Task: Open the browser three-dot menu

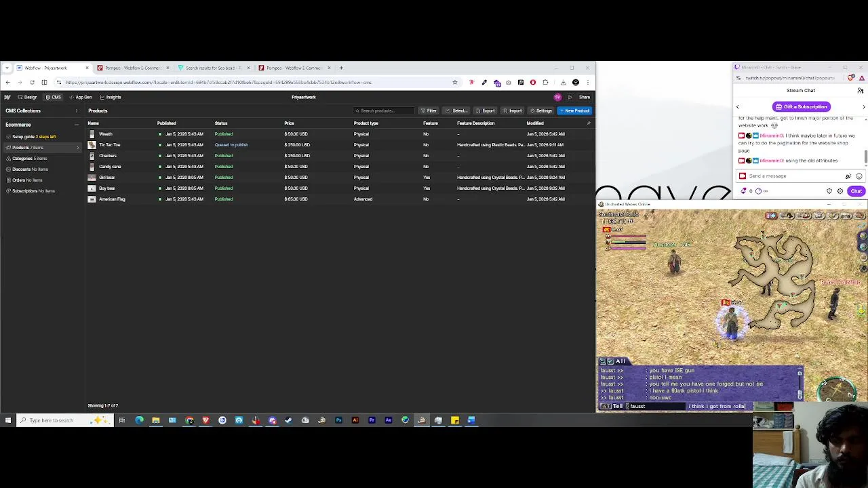Action: 588,83
